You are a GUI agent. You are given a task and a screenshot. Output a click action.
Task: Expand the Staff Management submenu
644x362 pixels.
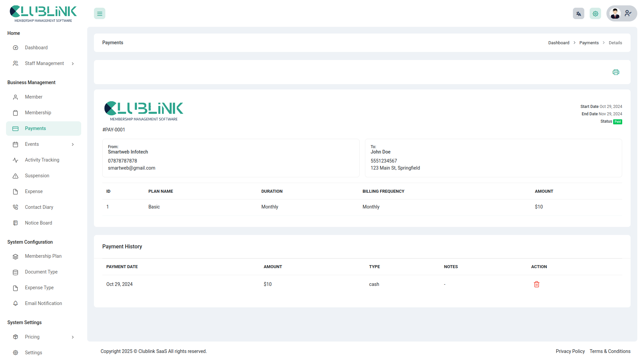(73, 63)
